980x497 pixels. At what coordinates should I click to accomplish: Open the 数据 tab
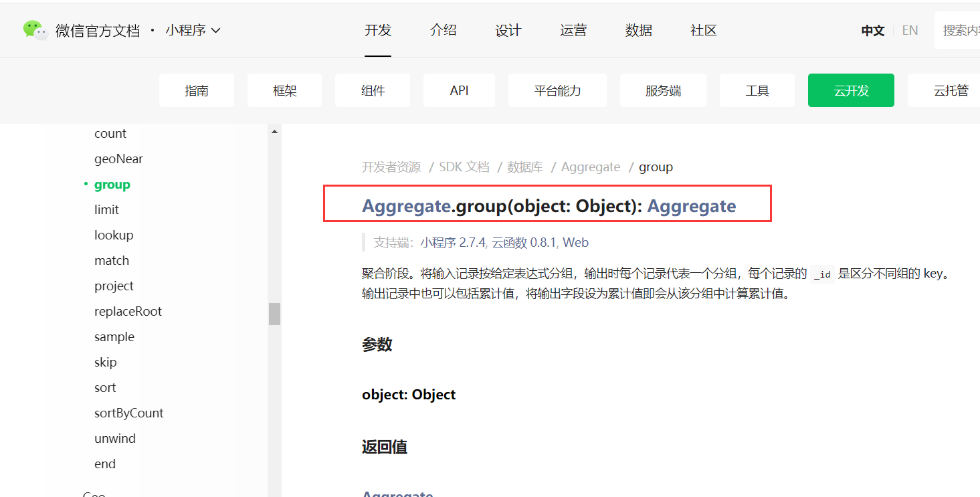(639, 30)
